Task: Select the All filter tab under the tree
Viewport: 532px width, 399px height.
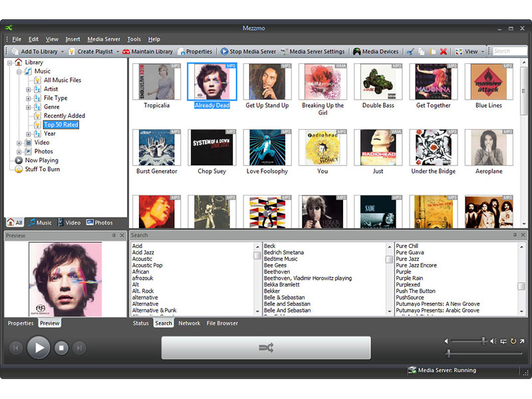Action: (15, 223)
